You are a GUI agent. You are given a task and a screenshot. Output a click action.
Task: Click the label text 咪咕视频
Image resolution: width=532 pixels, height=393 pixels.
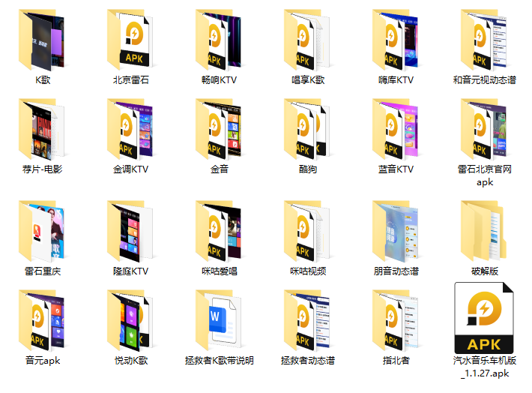308,271
